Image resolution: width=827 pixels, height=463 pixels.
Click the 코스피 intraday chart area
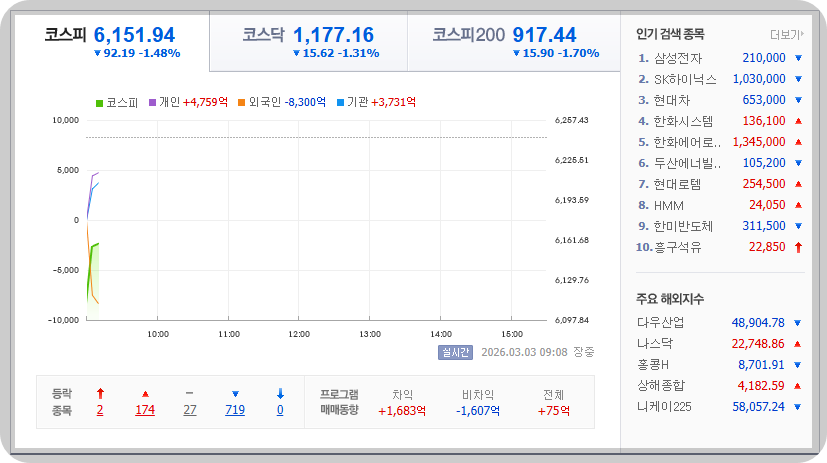[316, 220]
